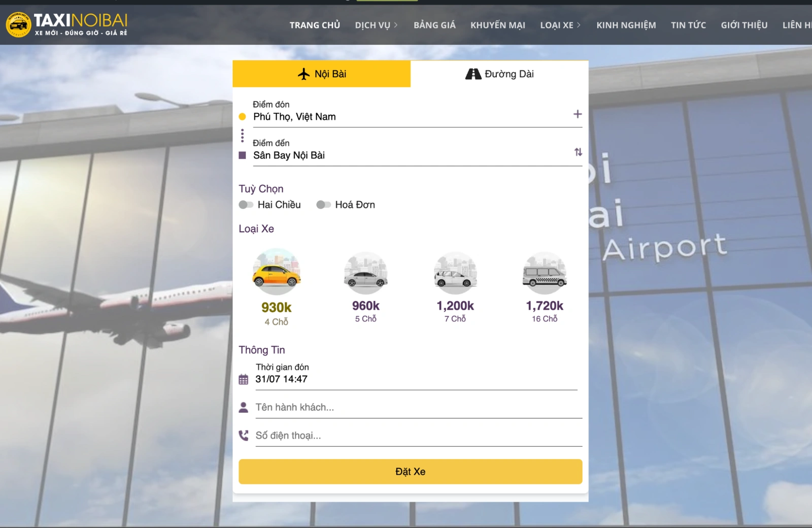The height and width of the screenshot is (528, 812).
Task: Select the 4 Chỗ yellow taxi icon
Action: pyautogui.click(x=276, y=273)
